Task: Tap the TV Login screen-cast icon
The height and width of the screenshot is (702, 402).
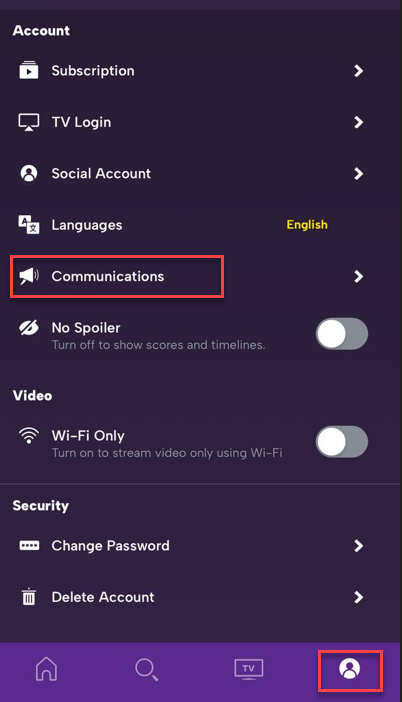Action: (29, 122)
